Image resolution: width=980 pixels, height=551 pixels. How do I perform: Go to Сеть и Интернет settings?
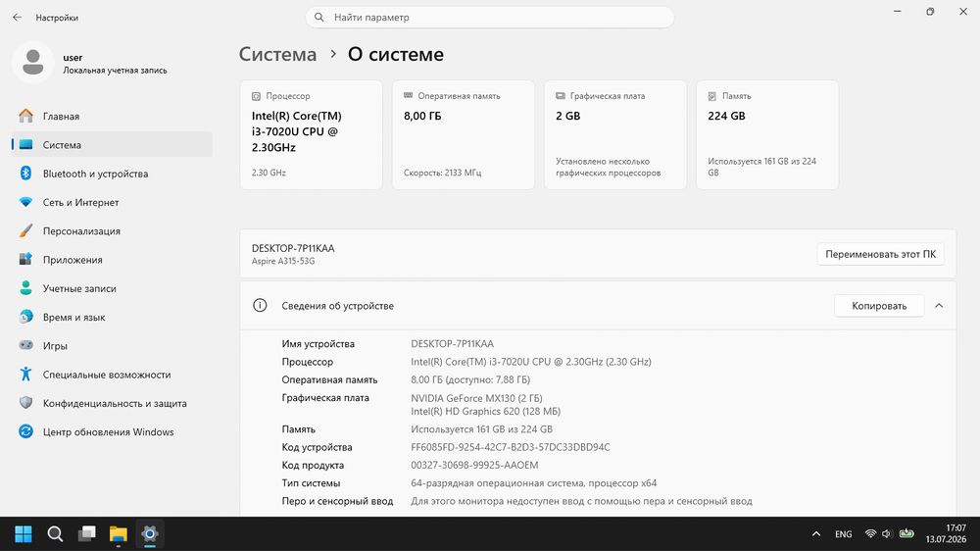(112, 202)
